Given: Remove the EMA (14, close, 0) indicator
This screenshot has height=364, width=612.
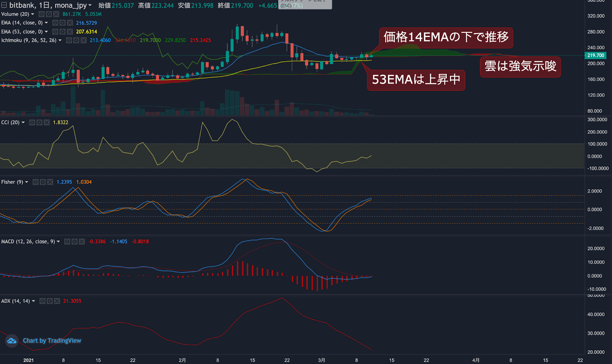Looking at the screenshot, I should click(x=70, y=23).
